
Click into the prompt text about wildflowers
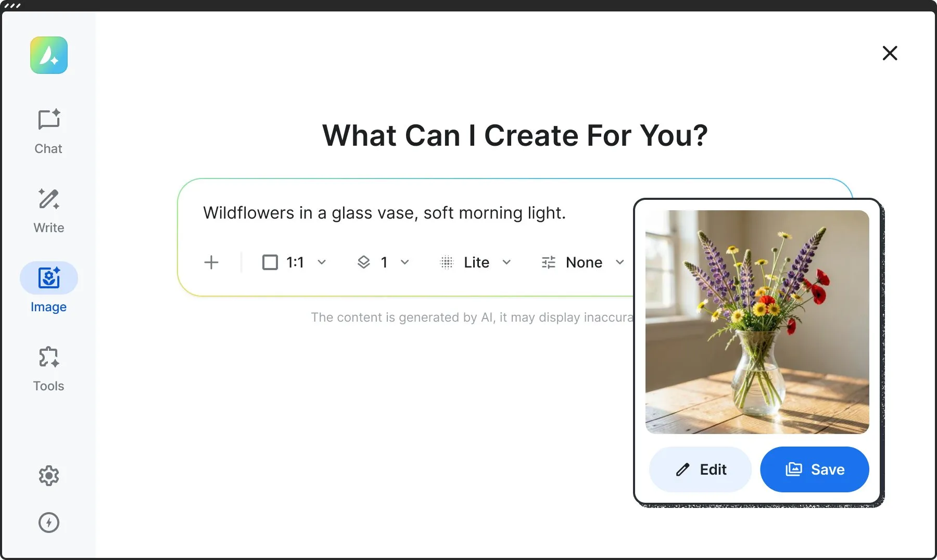point(384,213)
